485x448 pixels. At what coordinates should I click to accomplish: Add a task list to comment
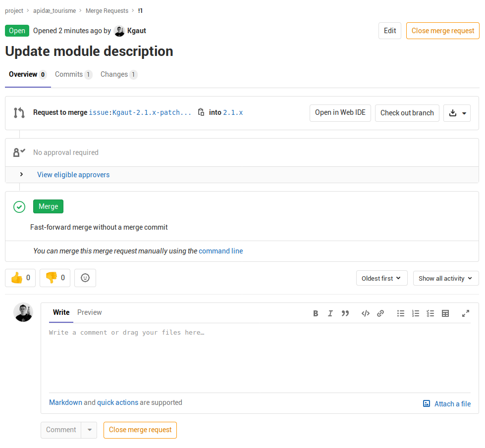[431, 313]
